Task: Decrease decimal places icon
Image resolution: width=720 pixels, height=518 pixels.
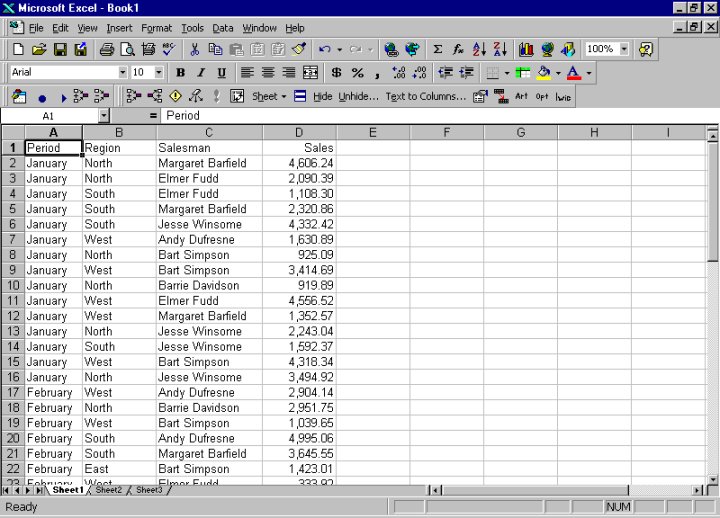Action: (x=420, y=73)
